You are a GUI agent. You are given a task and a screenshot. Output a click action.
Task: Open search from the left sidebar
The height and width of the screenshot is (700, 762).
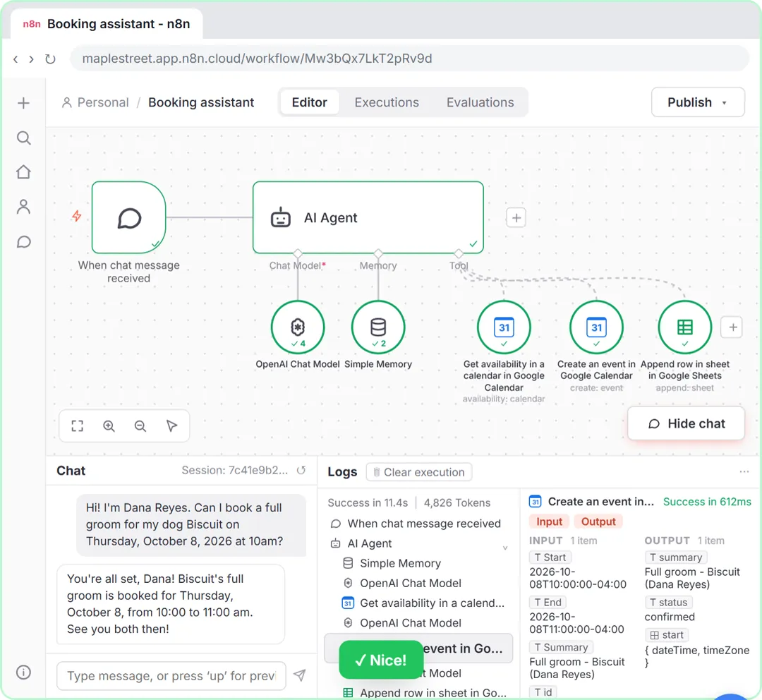pos(23,138)
